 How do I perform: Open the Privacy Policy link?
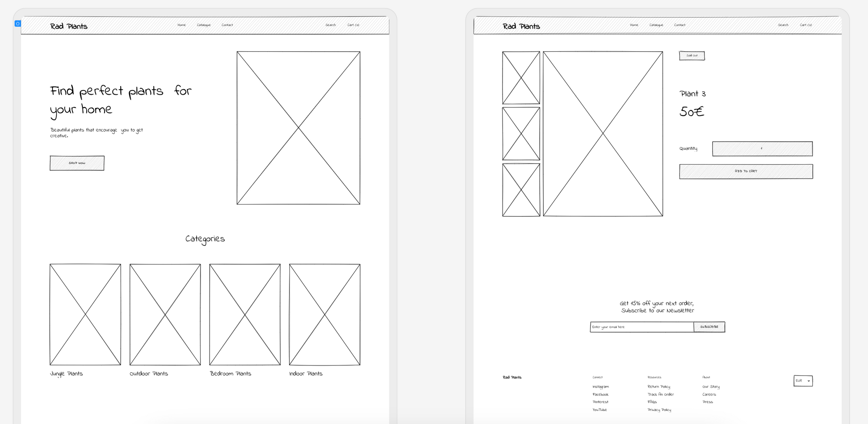tap(658, 409)
